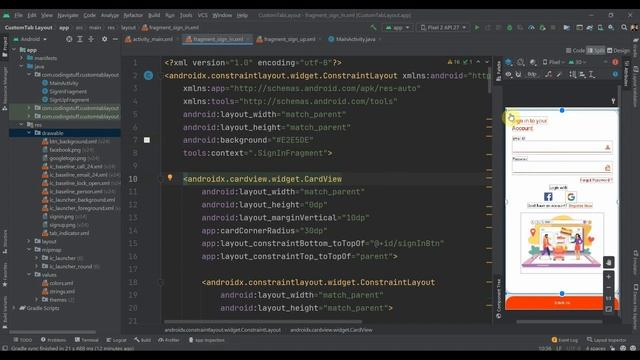Switch editor to Design view
This screenshot has height=360, width=640.
[x=618, y=51]
